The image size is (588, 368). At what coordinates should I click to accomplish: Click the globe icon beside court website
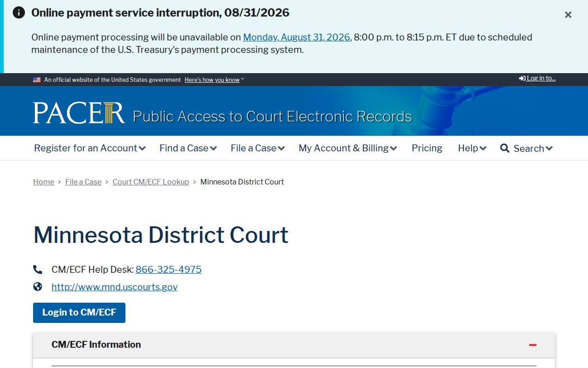point(38,287)
